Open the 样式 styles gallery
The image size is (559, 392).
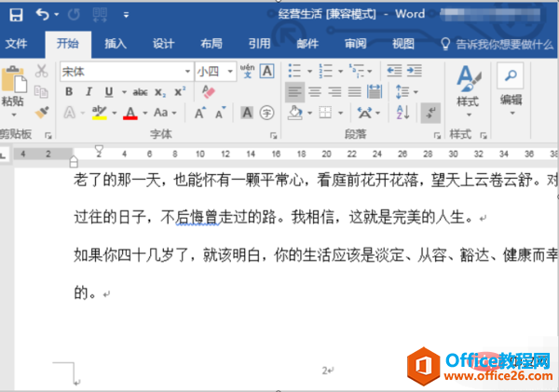point(468,90)
